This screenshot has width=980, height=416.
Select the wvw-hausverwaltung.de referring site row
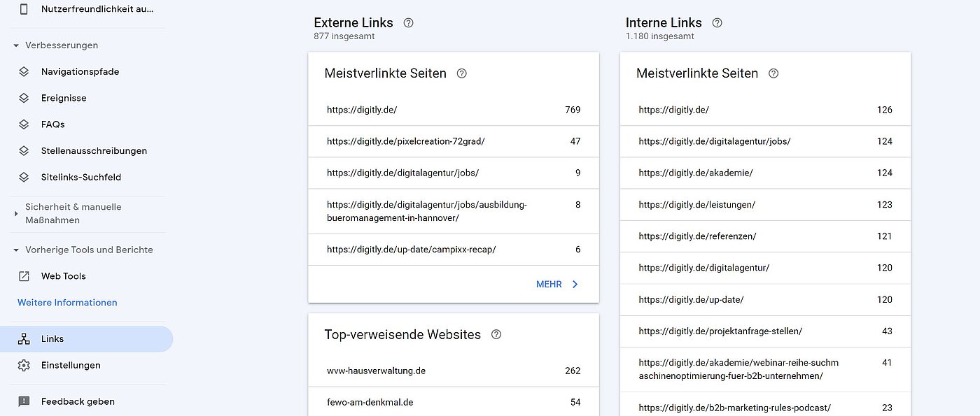(x=376, y=371)
